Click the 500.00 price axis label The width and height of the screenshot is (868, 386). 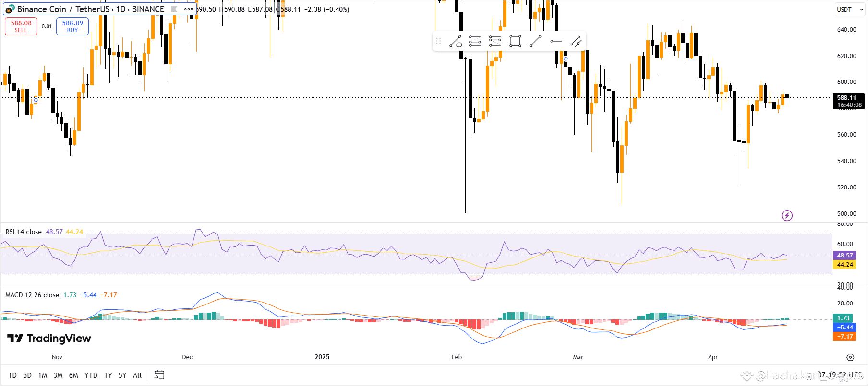point(846,214)
